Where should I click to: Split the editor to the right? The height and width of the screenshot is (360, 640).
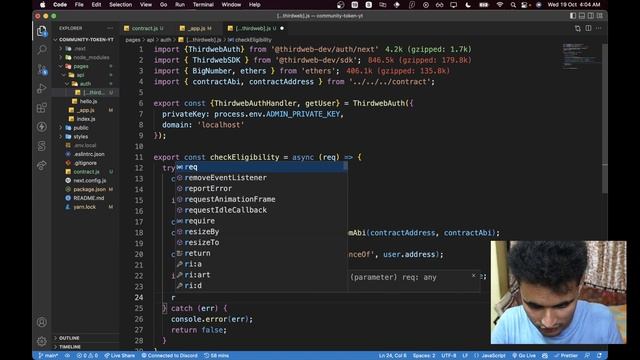tap(588, 28)
